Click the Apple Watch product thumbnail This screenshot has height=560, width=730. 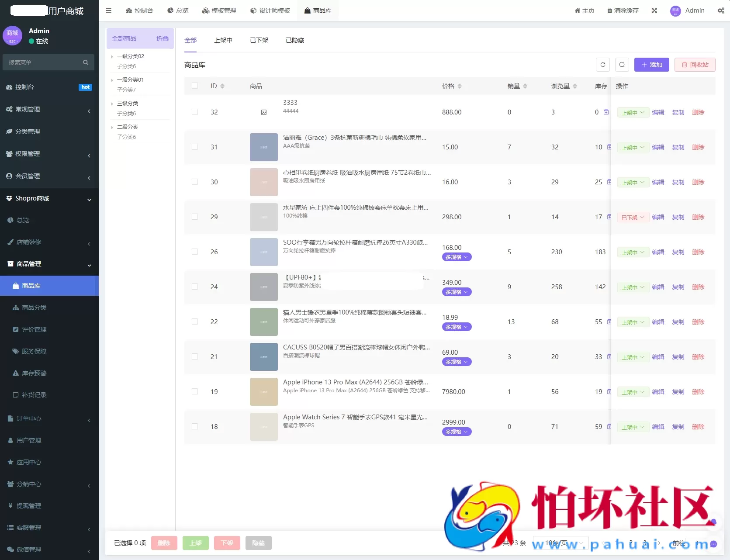[x=263, y=427]
